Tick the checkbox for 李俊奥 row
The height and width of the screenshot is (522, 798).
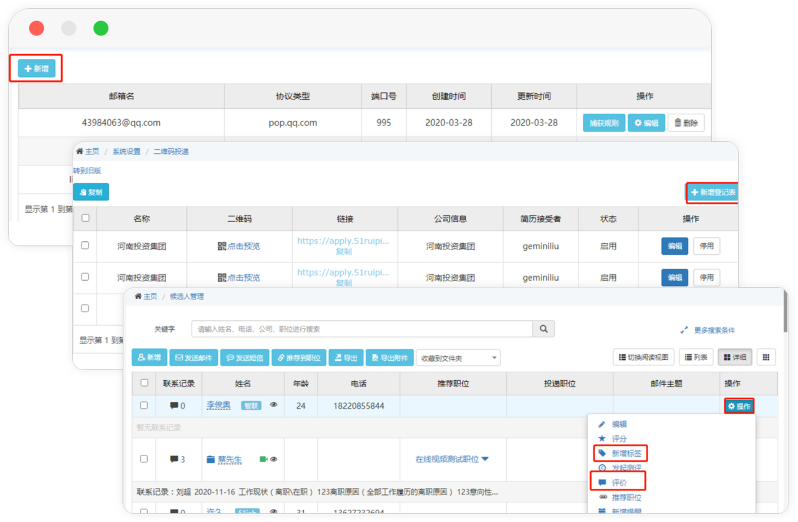click(144, 405)
